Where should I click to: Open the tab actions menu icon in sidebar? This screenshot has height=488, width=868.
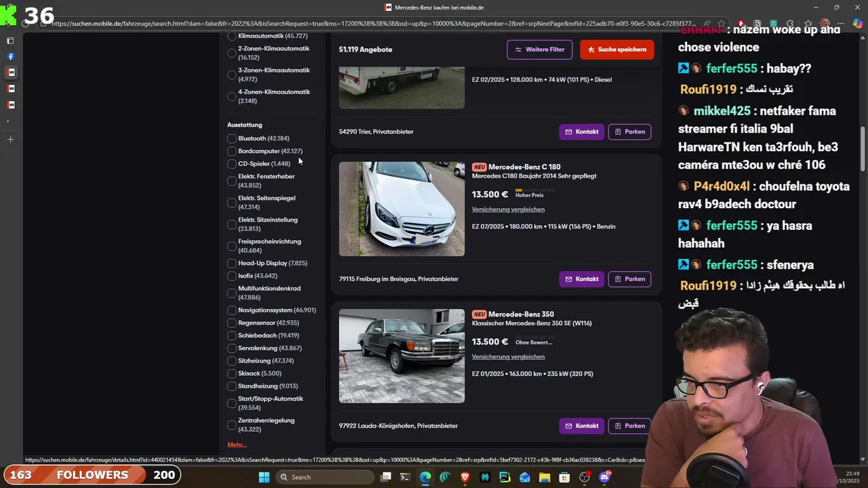pos(11,41)
